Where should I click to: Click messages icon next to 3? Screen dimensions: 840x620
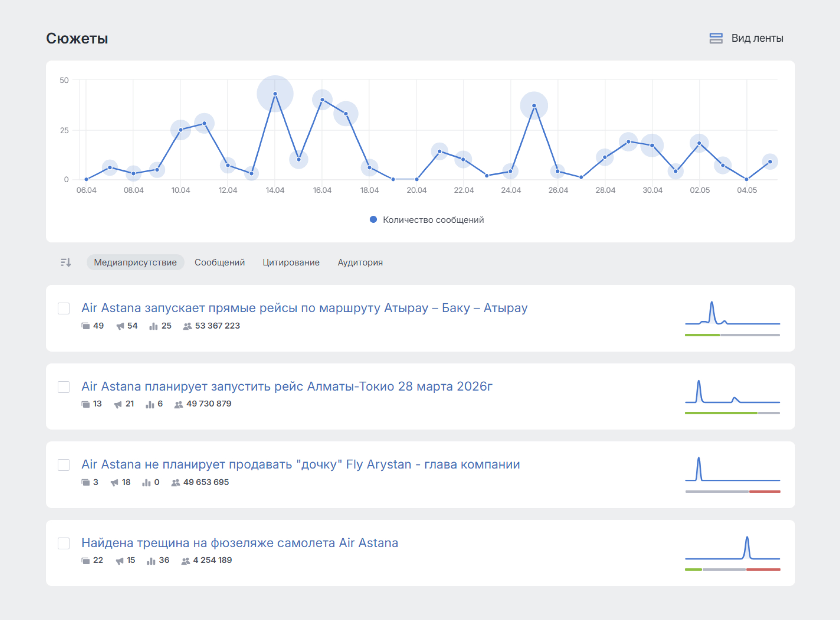(86, 482)
